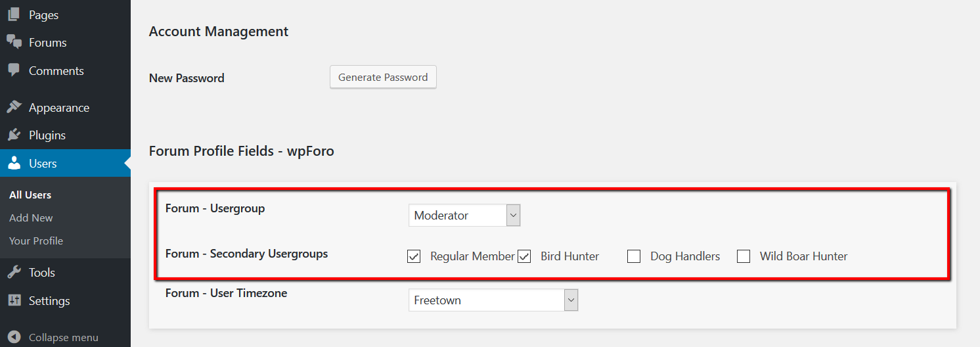Click the Plugins plug icon
The width and height of the screenshot is (980, 347).
click(14, 135)
